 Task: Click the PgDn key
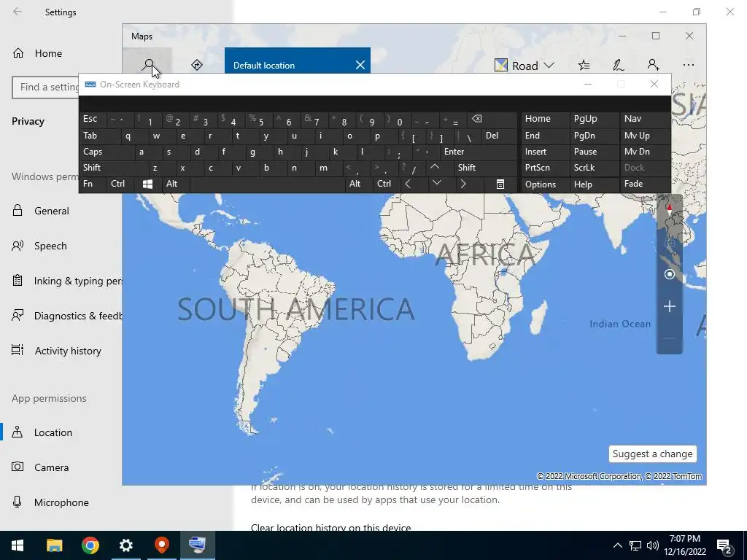(594, 136)
